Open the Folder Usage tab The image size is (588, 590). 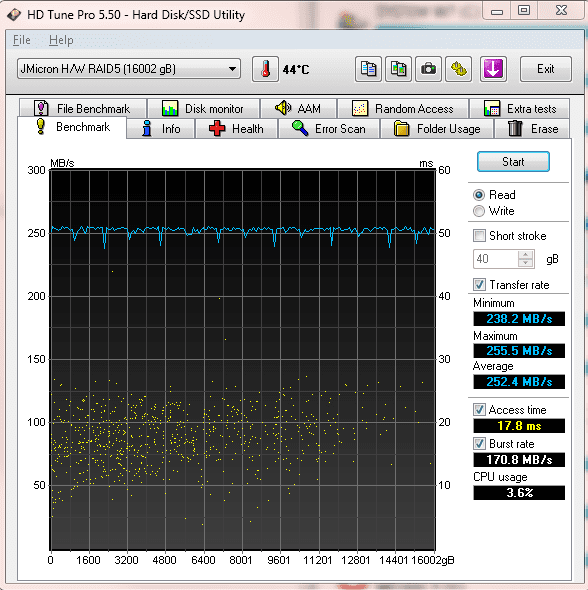[x=437, y=129]
